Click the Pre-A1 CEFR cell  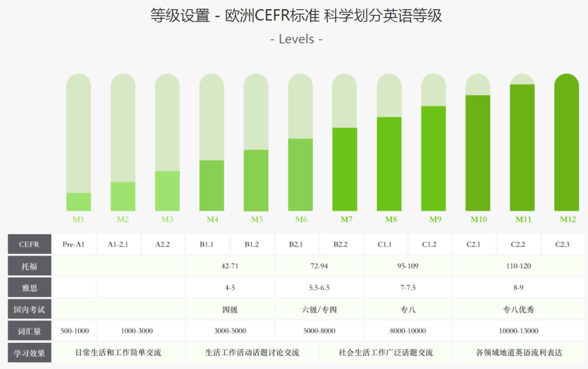pos(73,244)
